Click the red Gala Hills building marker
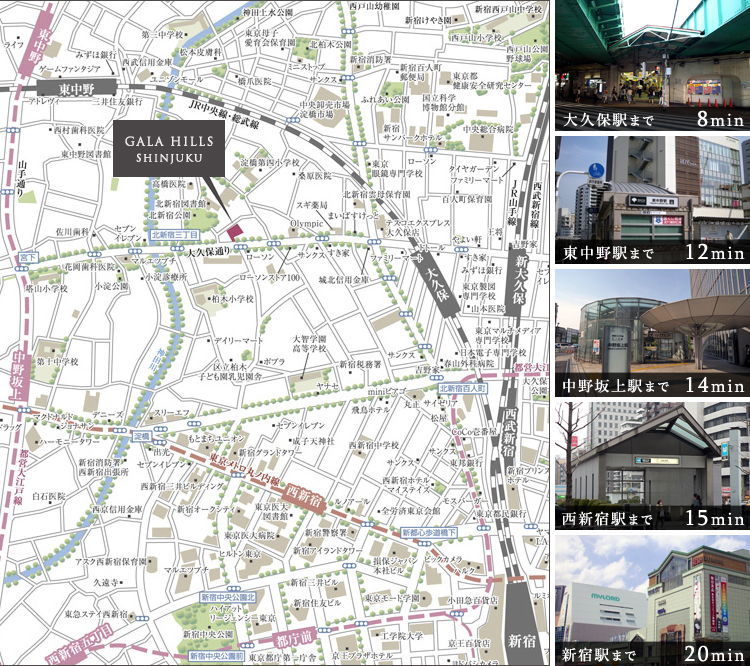The image size is (750, 666). (234, 219)
